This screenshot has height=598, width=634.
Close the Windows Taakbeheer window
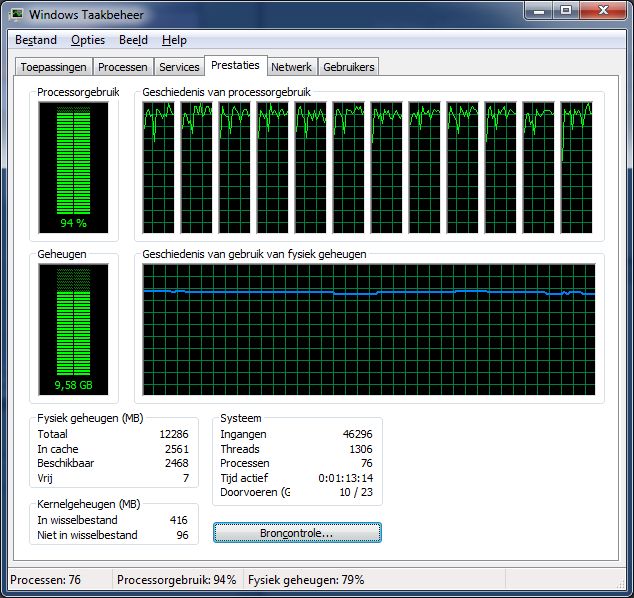click(603, 11)
